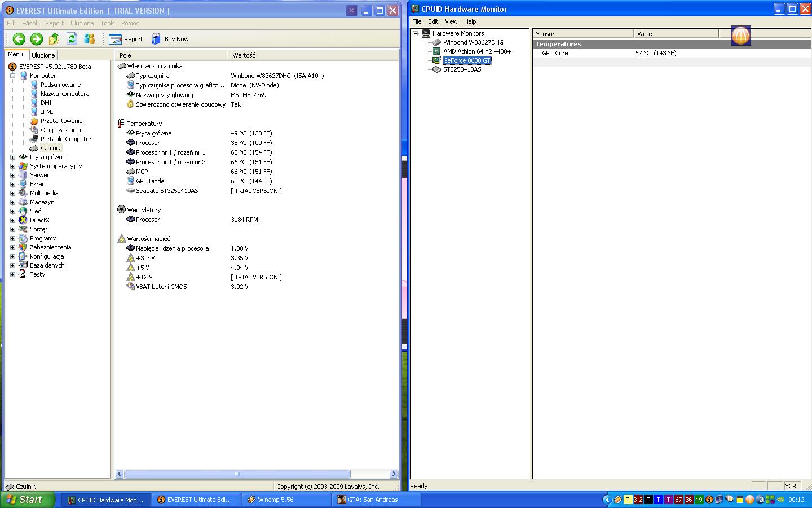The width and height of the screenshot is (812, 508).
Task: Switch to Winamp 5.56 taskbar button
Action: (286, 500)
